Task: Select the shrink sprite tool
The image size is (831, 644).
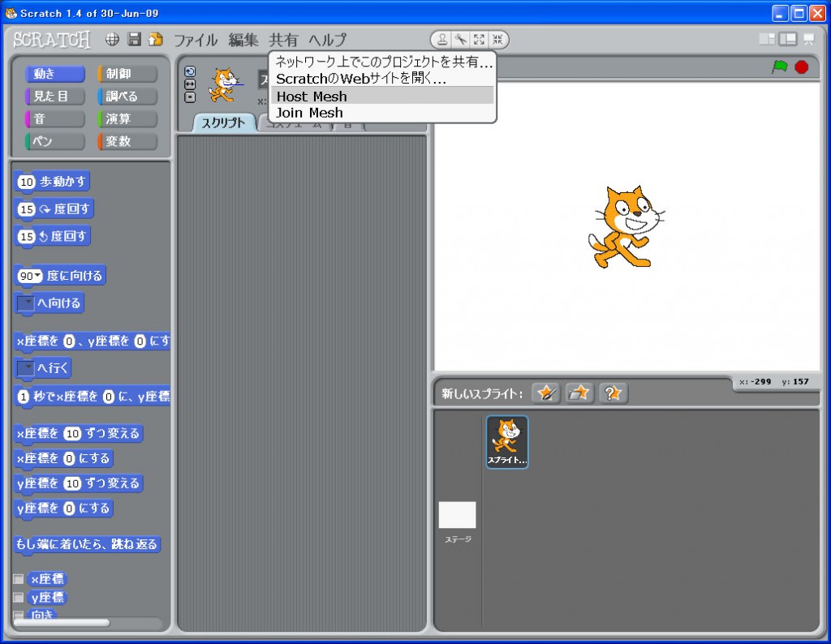Action: coord(497,40)
